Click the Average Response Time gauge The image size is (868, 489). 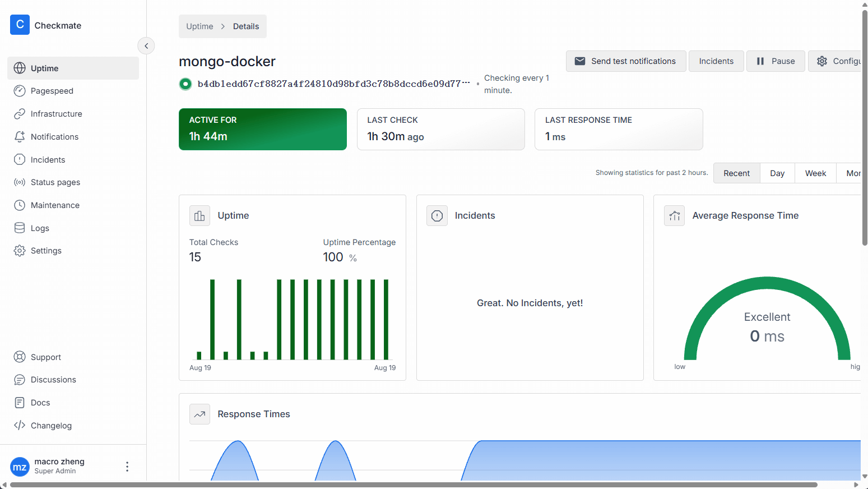(767, 320)
